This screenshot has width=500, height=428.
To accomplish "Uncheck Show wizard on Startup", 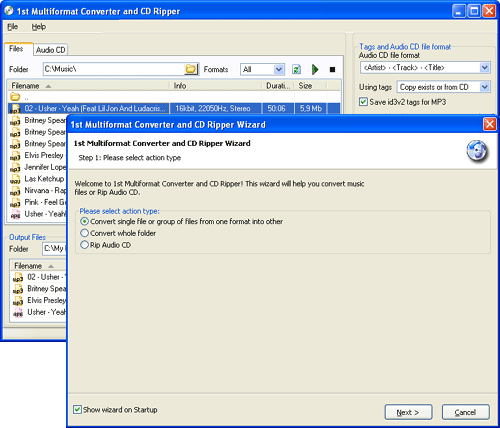I will [x=77, y=409].
